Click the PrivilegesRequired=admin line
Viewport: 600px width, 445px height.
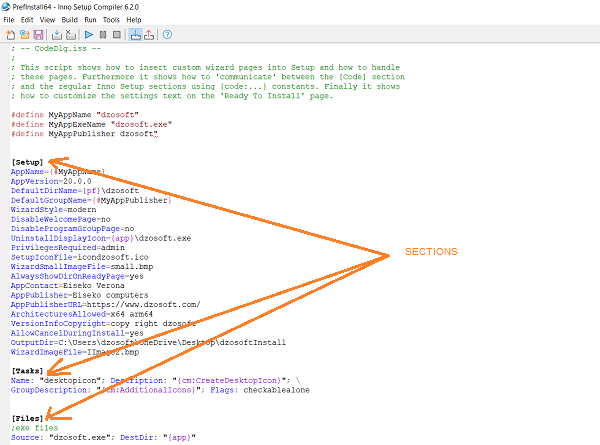[x=68, y=248]
